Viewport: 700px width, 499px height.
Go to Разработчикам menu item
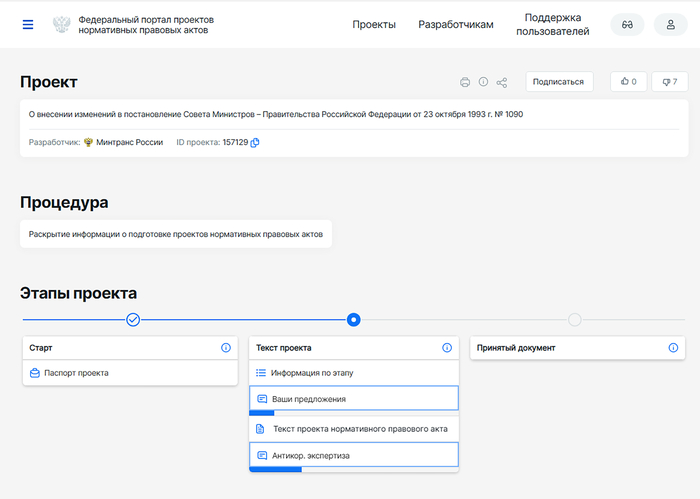tap(456, 25)
